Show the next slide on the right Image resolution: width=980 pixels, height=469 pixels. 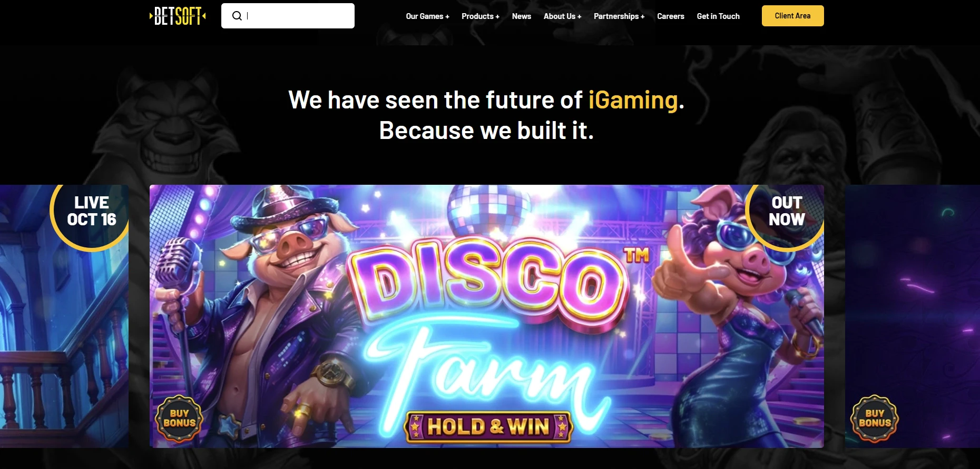click(913, 316)
